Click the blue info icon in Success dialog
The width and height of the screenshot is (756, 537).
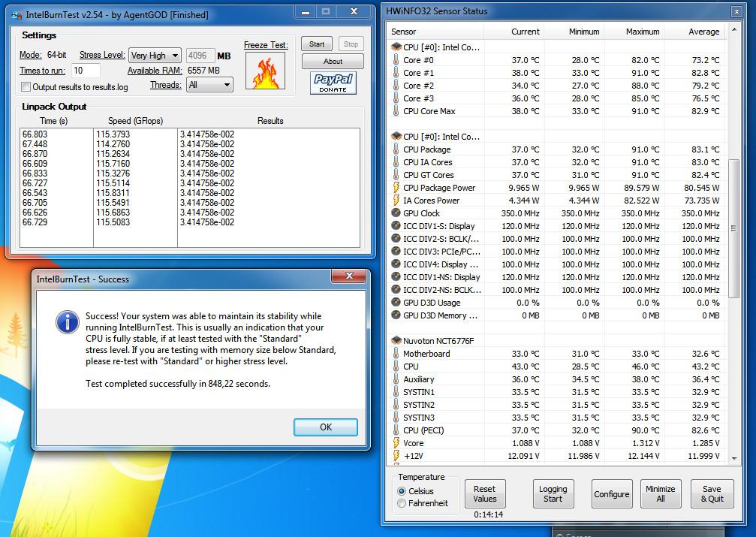68,321
